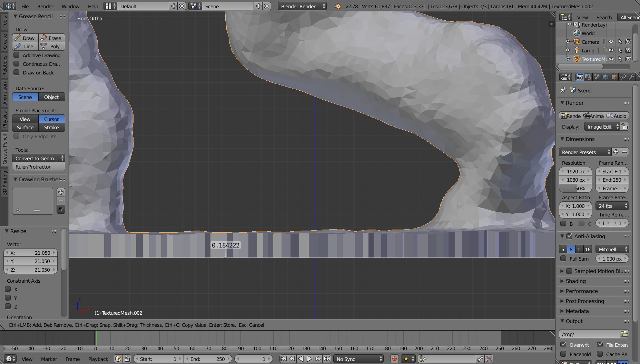Open the 24 fps frame rate dropdown
The height and width of the screenshot is (364, 640).
coord(612,206)
